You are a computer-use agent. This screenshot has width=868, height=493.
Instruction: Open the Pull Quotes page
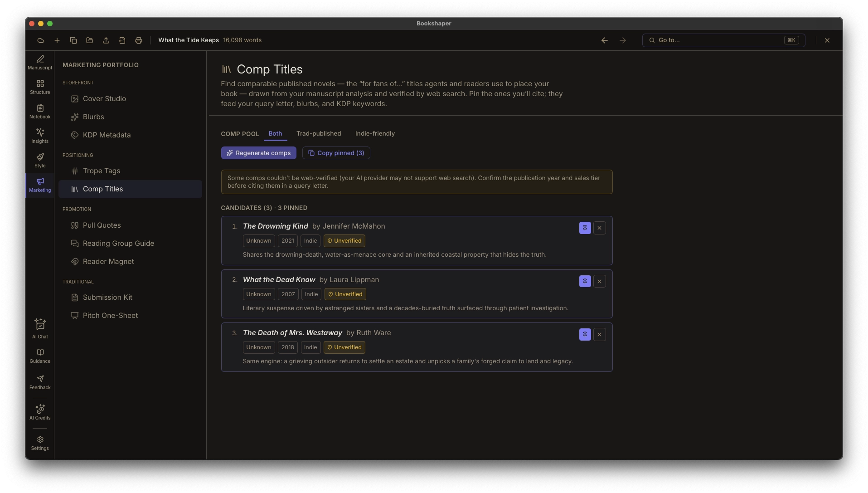point(130,225)
